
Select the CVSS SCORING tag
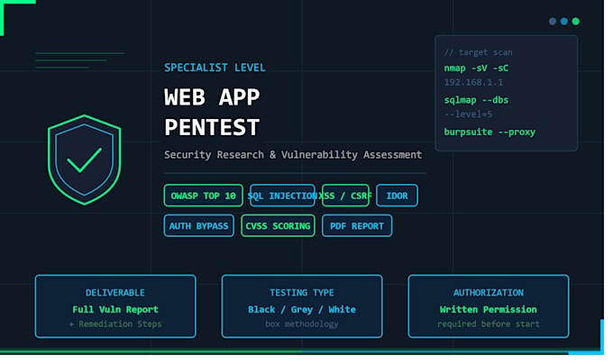(278, 226)
